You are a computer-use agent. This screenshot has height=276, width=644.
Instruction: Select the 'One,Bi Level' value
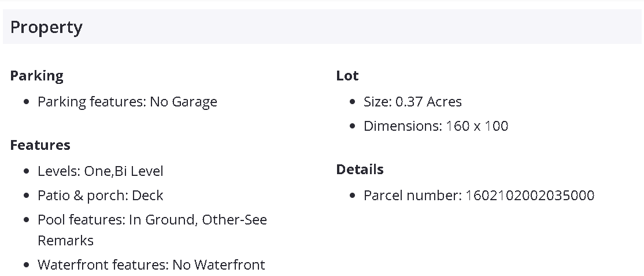pos(124,171)
